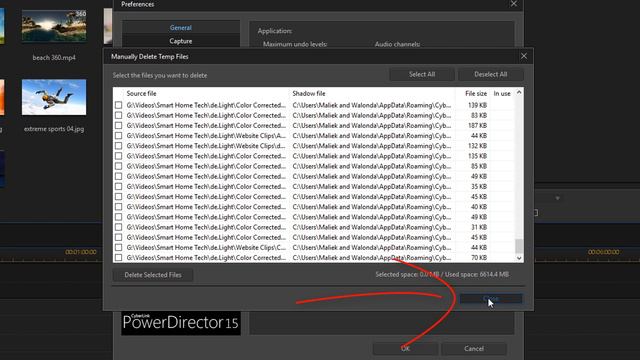Tick the checkbox on the 85 KB row

click(118, 167)
